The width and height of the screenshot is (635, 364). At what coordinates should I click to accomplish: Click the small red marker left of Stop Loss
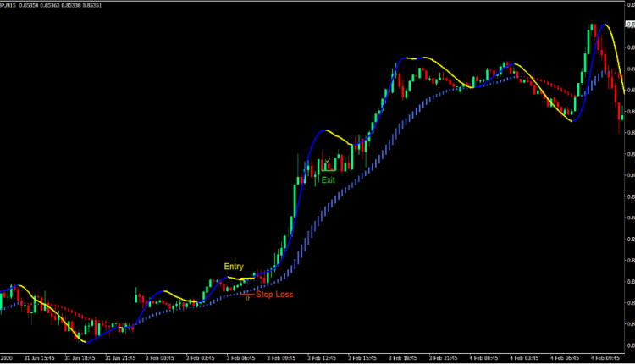point(246,296)
